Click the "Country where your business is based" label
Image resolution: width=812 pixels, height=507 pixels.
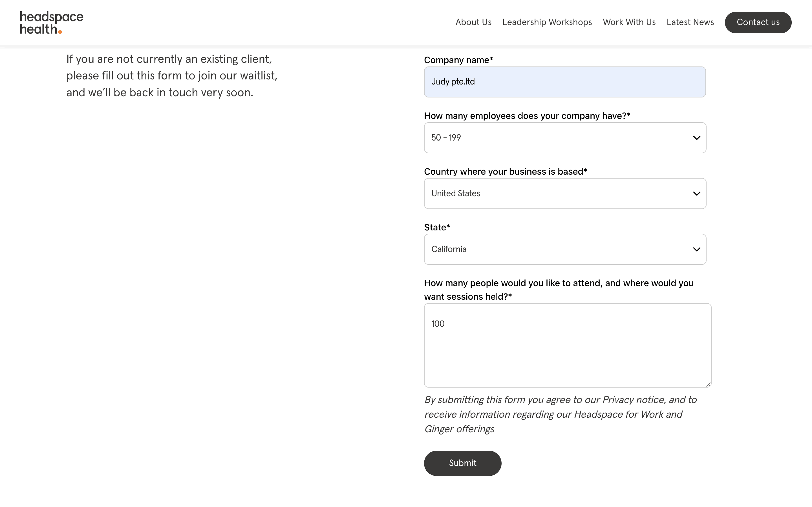tap(505, 172)
